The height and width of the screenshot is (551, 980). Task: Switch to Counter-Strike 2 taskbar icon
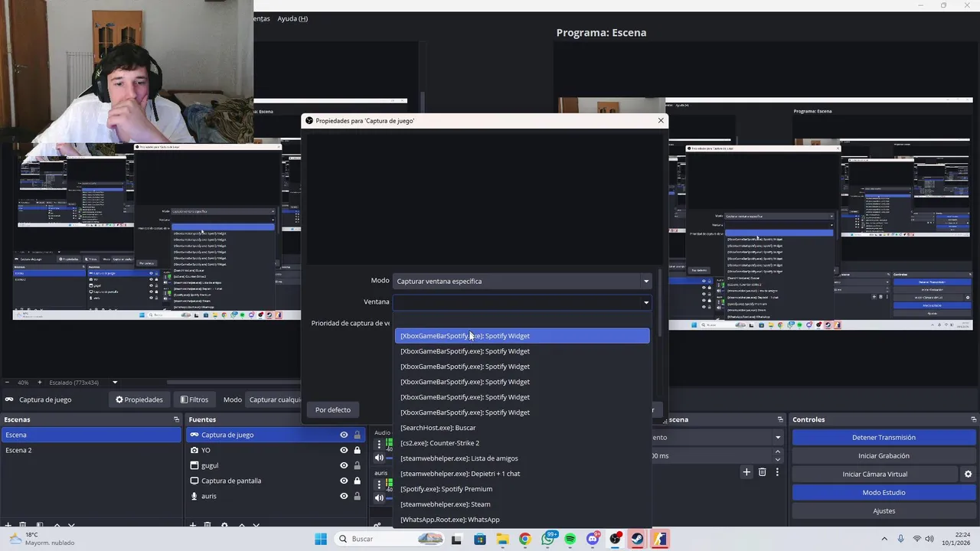660,539
